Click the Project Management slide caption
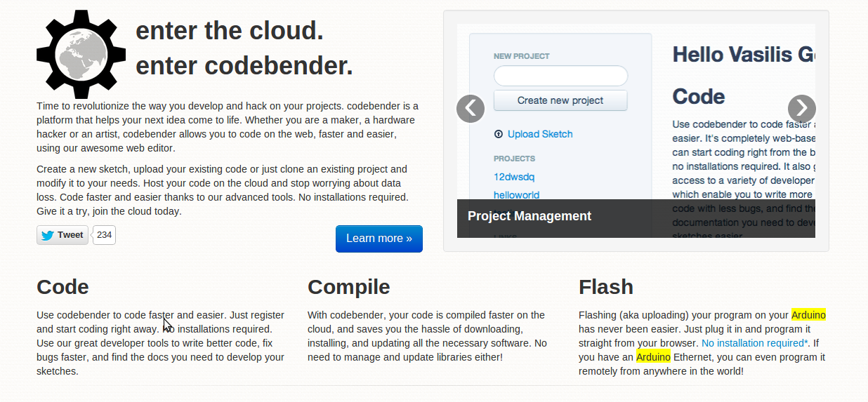The height and width of the screenshot is (402, 868). pyautogui.click(x=530, y=216)
